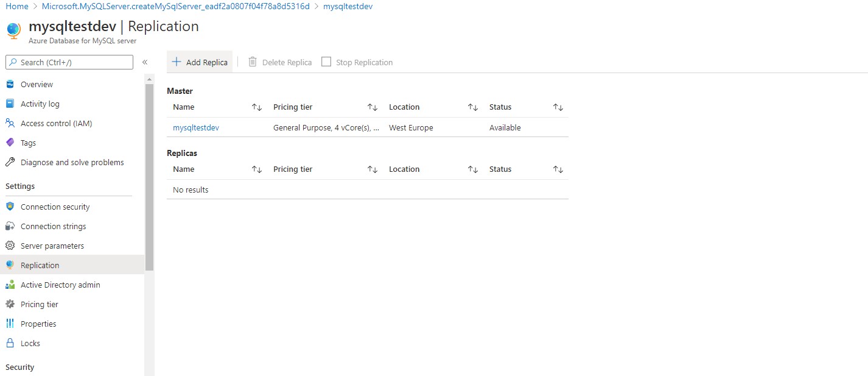Image resolution: width=868 pixels, height=376 pixels.
Task: Sort the Master table by Name
Action: pyautogui.click(x=256, y=107)
